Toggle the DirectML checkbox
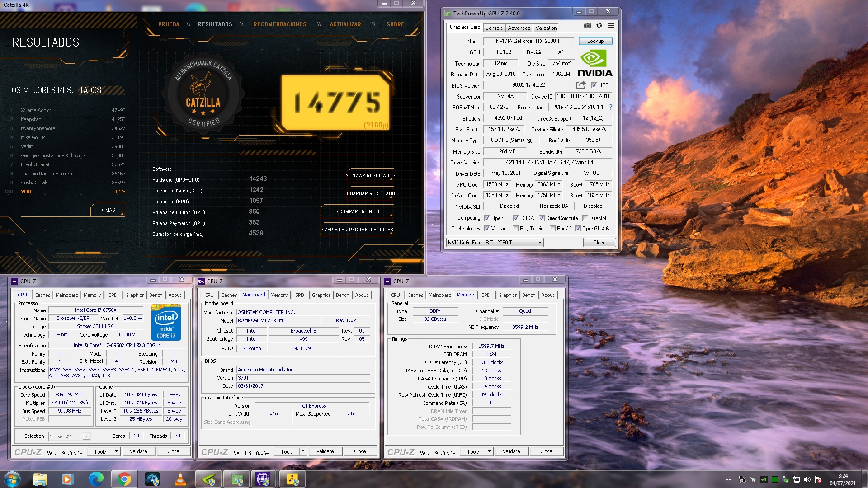 [585, 218]
